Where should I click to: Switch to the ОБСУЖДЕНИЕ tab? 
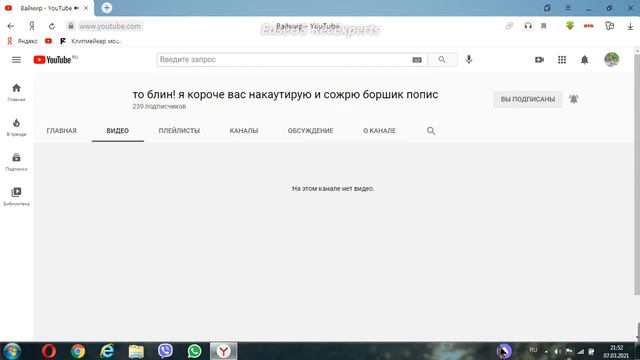coord(311,131)
